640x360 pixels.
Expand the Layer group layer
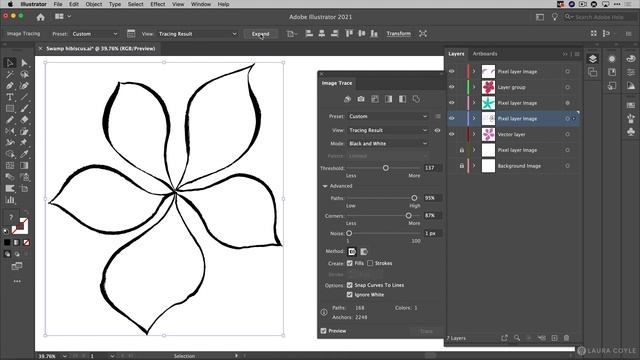(x=474, y=87)
